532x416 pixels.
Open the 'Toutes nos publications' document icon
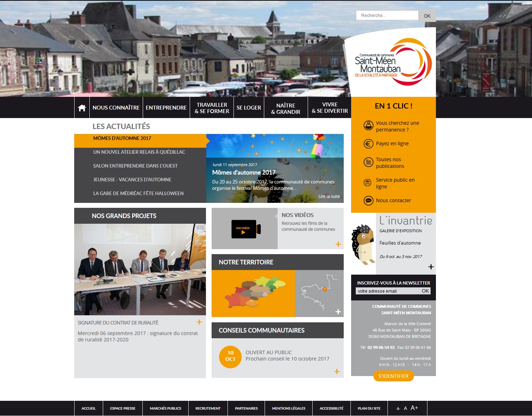point(368,162)
